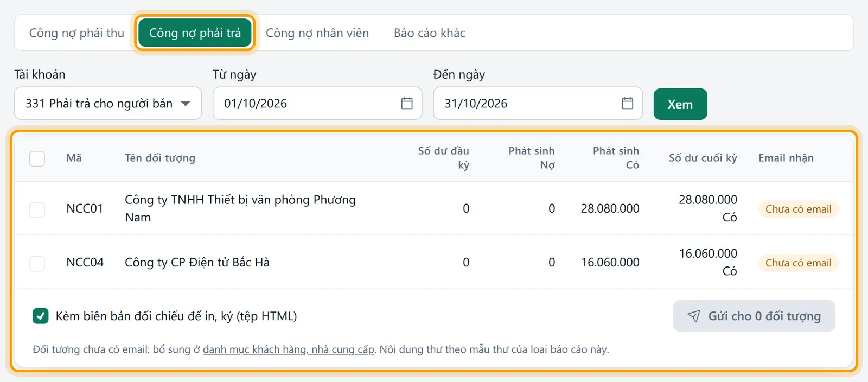Click the NCC01 code cell
This screenshot has height=382, width=868.
(85, 208)
